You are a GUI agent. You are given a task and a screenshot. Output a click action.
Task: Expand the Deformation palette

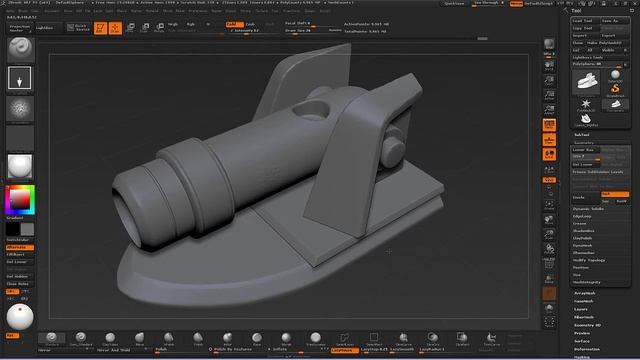pyautogui.click(x=587, y=349)
